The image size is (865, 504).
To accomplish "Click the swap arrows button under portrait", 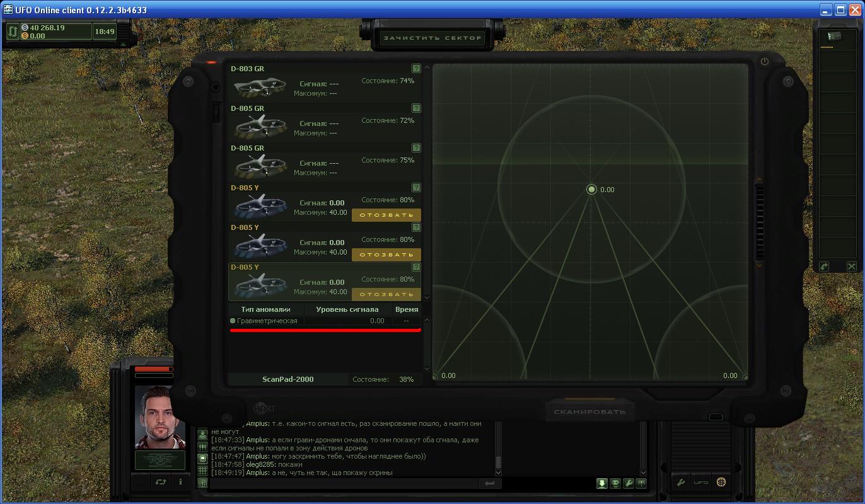I will tap(160, 482).
